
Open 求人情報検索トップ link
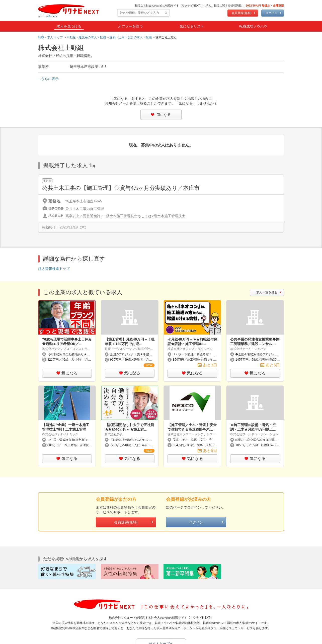click(54, 269)
